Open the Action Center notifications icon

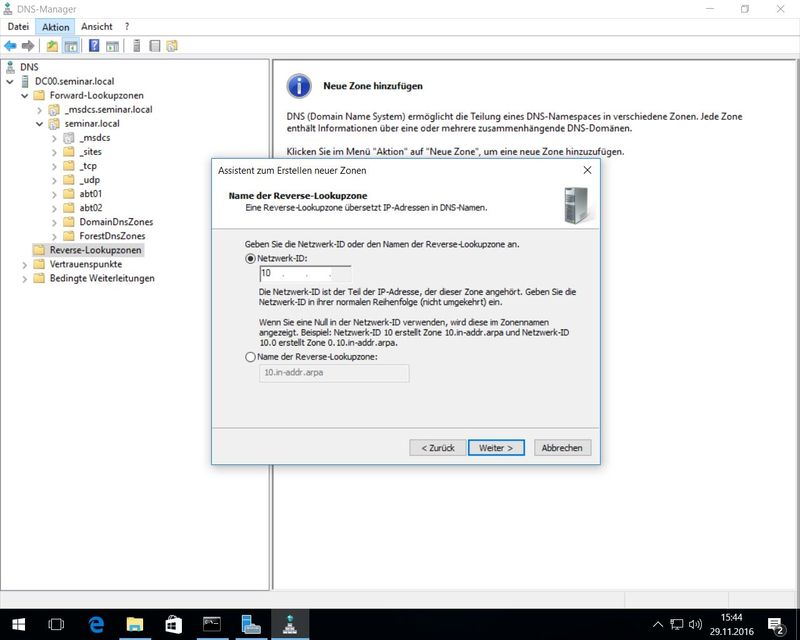pyautogui.click(x=777, y=625)
